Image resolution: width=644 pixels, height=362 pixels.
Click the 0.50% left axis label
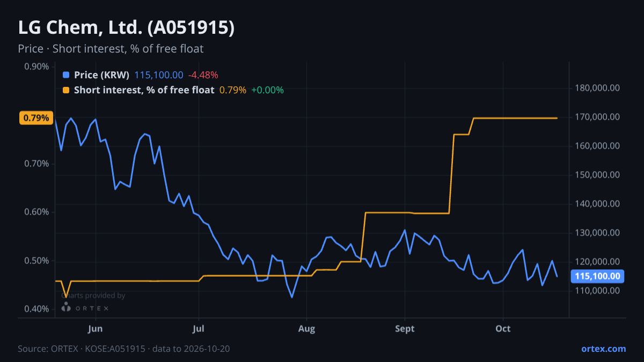click(x=36, y=261)
